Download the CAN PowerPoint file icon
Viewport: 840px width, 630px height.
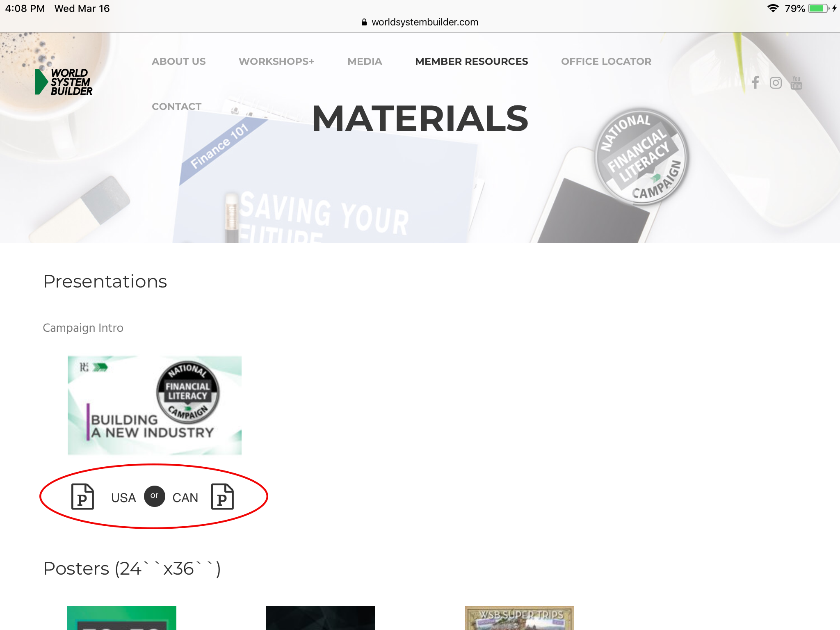222,497
